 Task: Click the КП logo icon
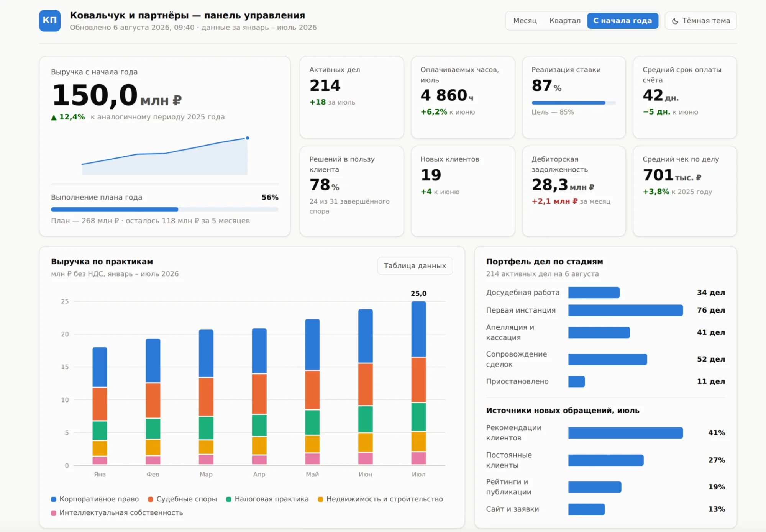click(49, 21)
